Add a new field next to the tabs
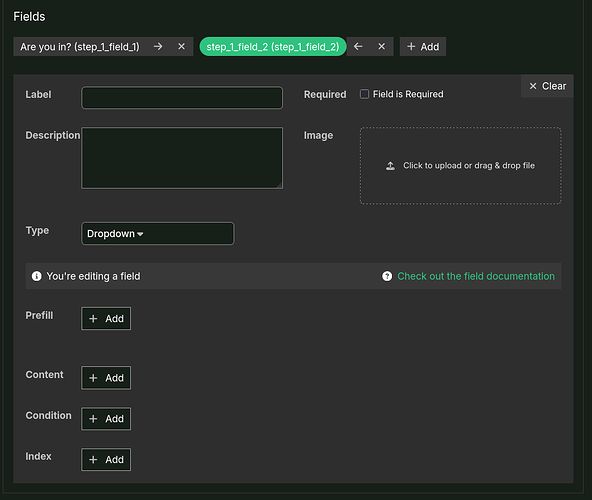 point(423,46)
